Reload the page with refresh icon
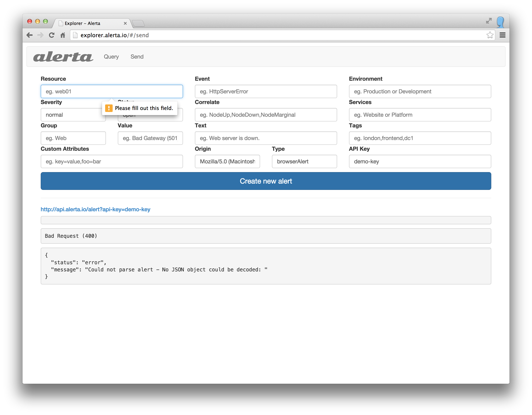The height and width of the screenshot is (415, 532). point(52,35)
